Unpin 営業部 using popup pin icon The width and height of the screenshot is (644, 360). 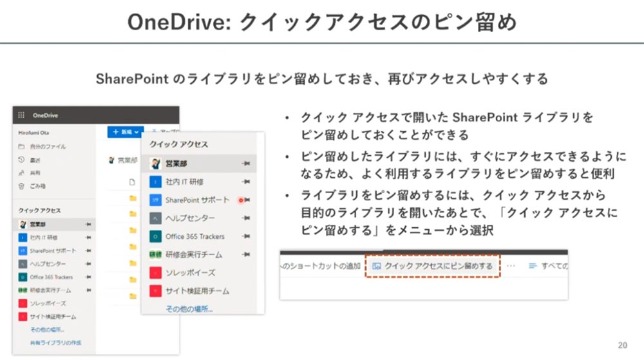point(246,164)
